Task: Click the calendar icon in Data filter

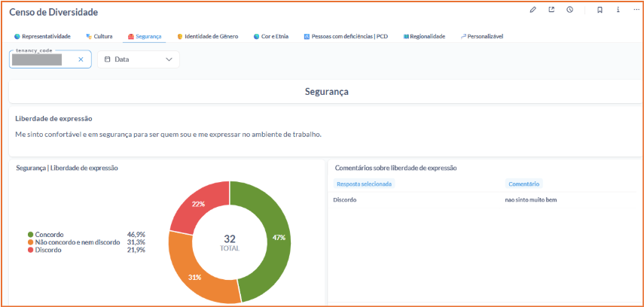Action: [108, 59]
